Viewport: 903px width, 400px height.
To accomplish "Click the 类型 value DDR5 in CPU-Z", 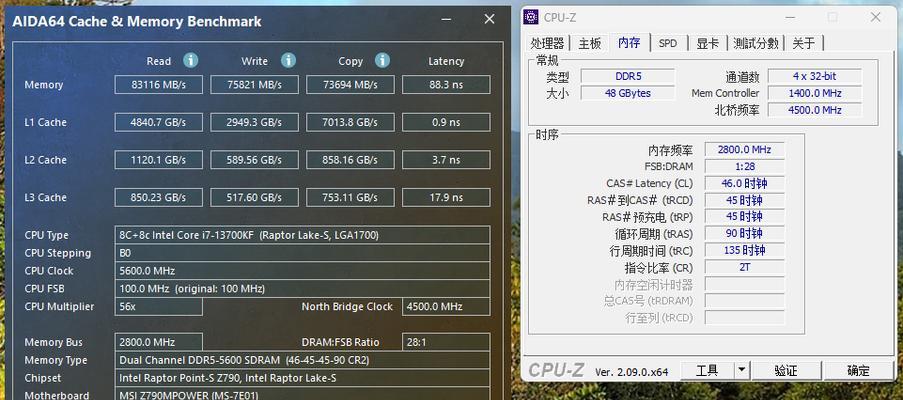I will pos(628,76).
